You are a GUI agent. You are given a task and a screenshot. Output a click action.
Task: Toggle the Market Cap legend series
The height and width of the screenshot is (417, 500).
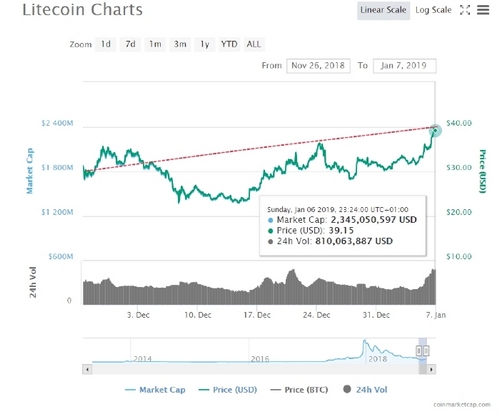click(155, 390)
